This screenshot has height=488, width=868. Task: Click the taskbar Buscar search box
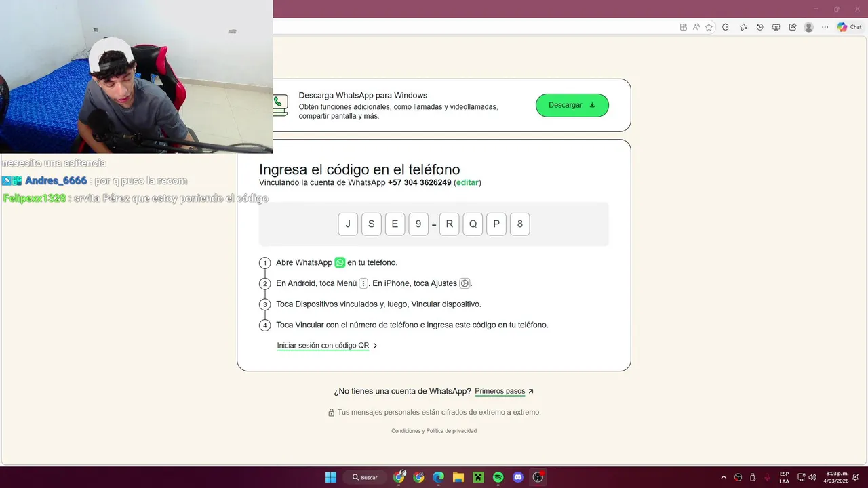click(365, 477)
